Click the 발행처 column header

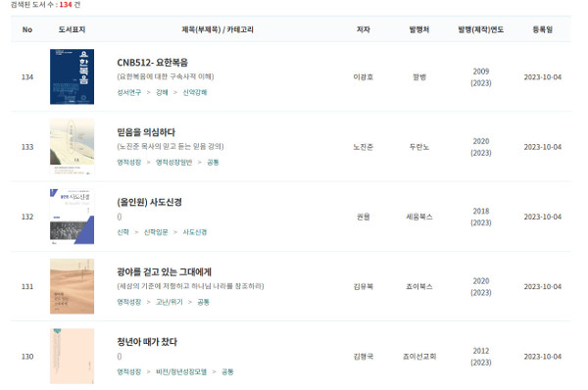click(x=419, y=29)
